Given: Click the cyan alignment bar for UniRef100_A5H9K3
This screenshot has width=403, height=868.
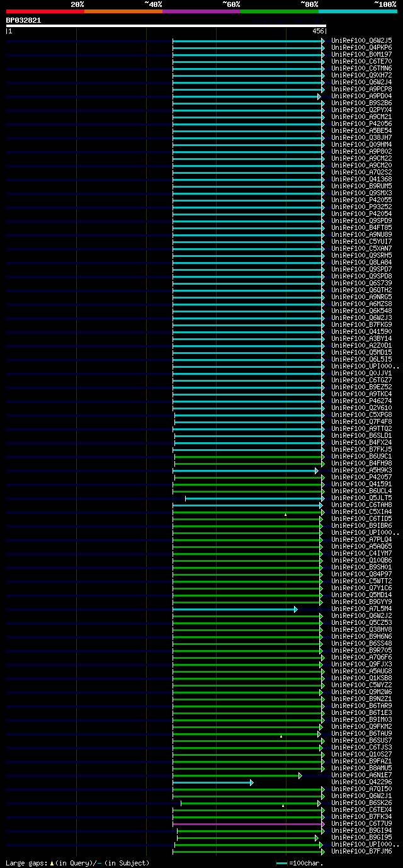Looking at the screenshot, I should [x=245, y=471].
